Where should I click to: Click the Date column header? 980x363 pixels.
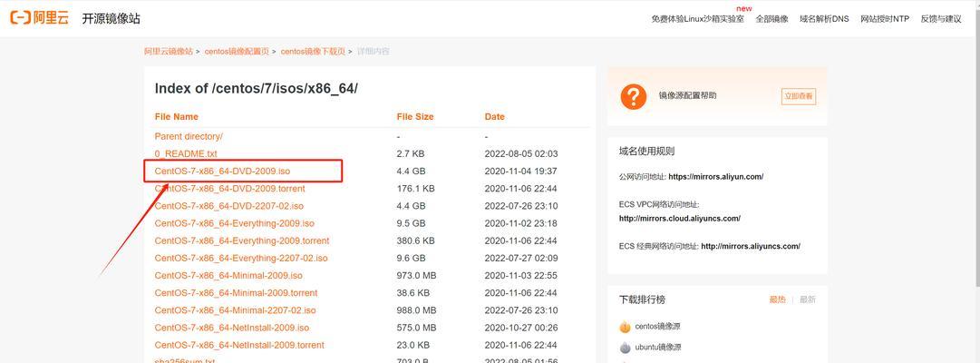coord(494,116)
